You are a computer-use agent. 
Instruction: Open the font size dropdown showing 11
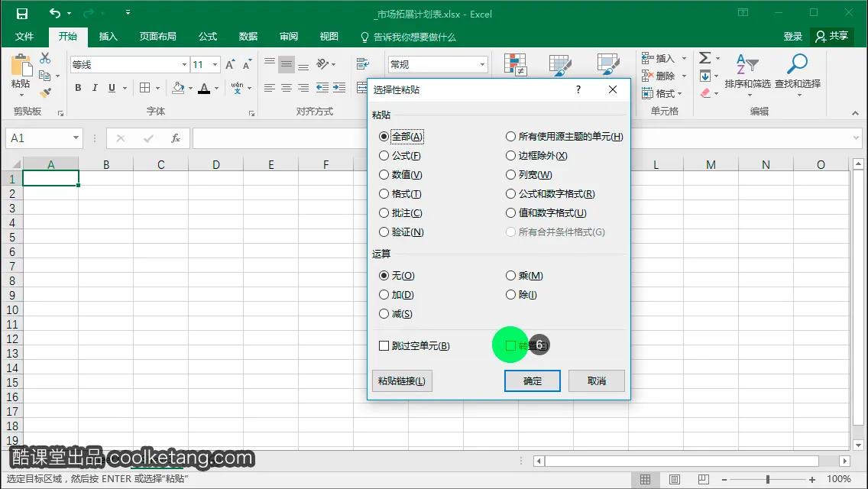[x=215, y=65]
